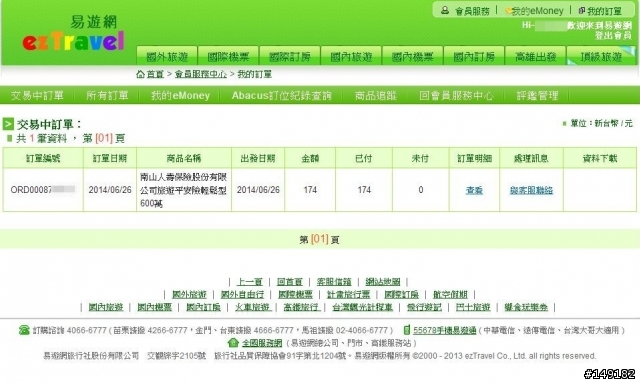Open the 國內訂房 tab
Viewport: 640px width, 382px height.
pos(474,56)
